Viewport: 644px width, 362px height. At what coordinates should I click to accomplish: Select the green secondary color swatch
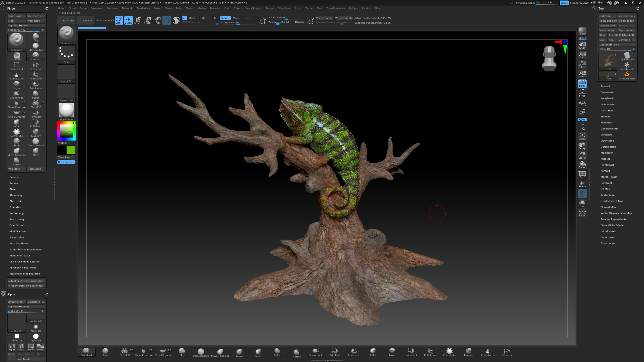(71, 150)
